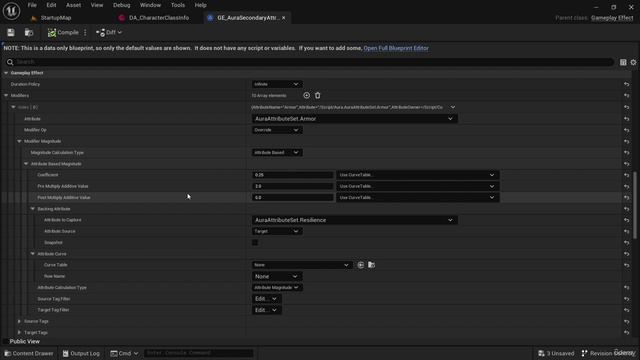
Task: Browse to asset in Content Browser icon
Action: point(29,32)
